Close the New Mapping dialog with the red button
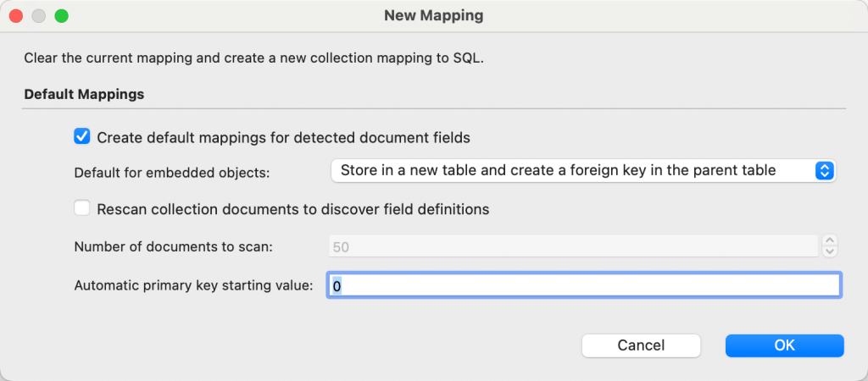The width and height of the screenshot is (868, 381). 16,16
